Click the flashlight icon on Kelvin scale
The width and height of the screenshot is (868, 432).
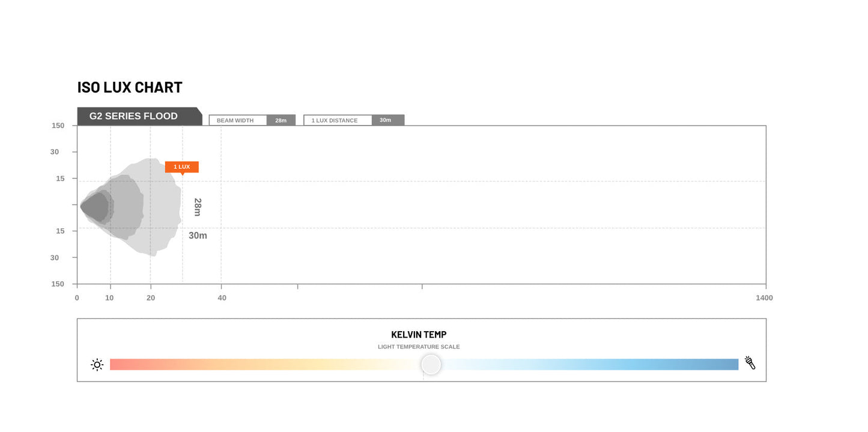pos(750,362)
